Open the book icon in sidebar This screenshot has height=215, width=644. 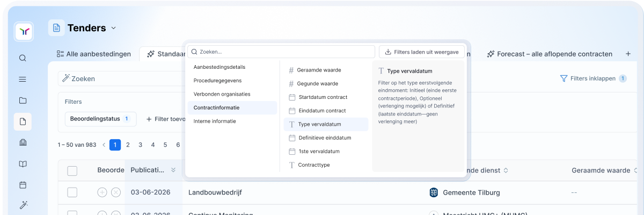[23, 164]
